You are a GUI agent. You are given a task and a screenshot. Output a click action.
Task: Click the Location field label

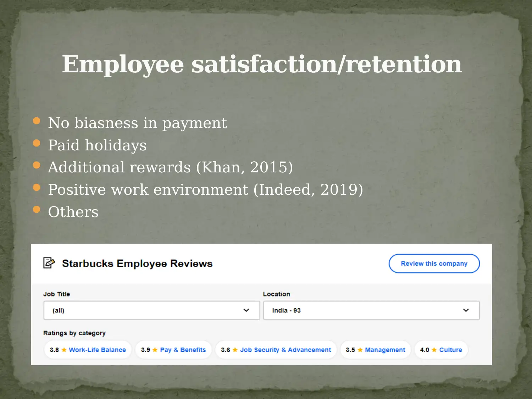276,294
